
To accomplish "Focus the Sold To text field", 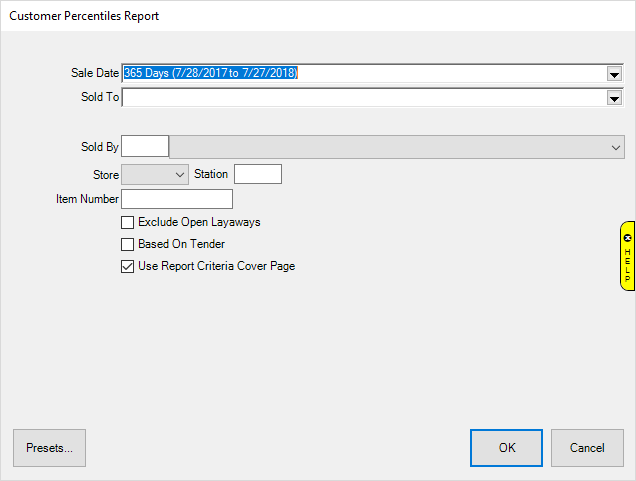I will point(360,98).
